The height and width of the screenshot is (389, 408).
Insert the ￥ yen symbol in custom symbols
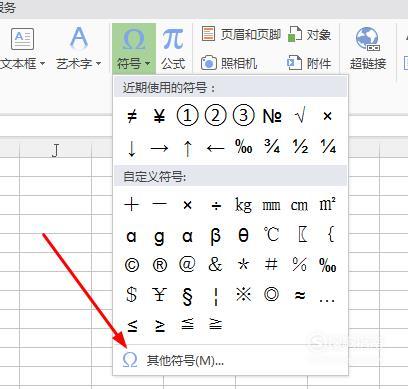[x=159, y=295]
